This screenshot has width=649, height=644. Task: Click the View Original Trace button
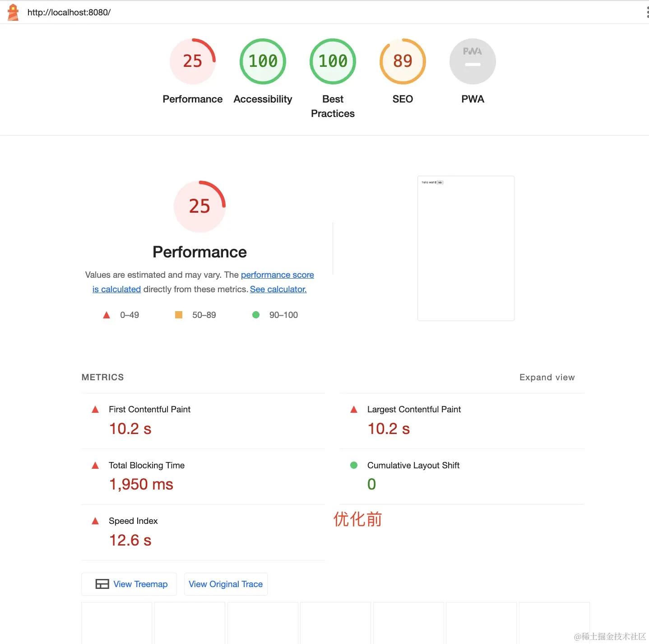pyautogui.click(x=226, y=584)
